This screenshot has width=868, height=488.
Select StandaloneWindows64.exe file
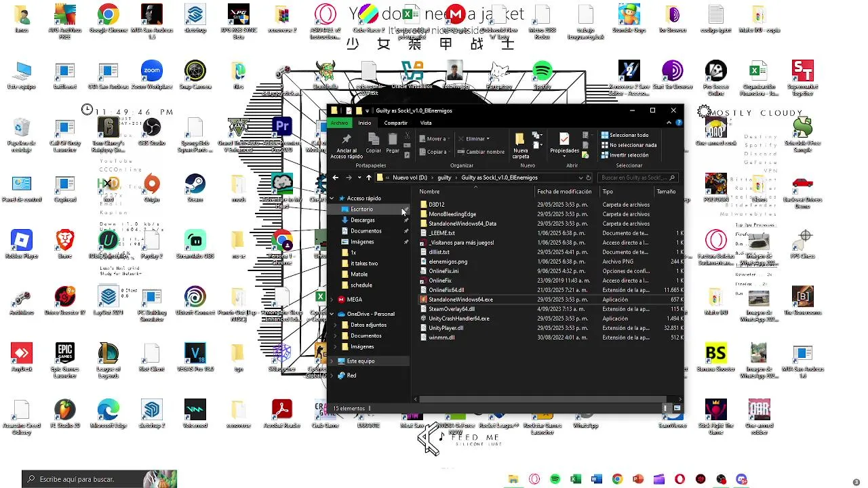click(x=460, y=300)
